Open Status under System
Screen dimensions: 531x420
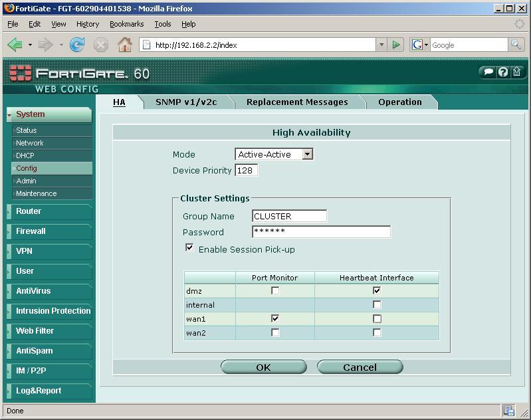pos(52,130)
